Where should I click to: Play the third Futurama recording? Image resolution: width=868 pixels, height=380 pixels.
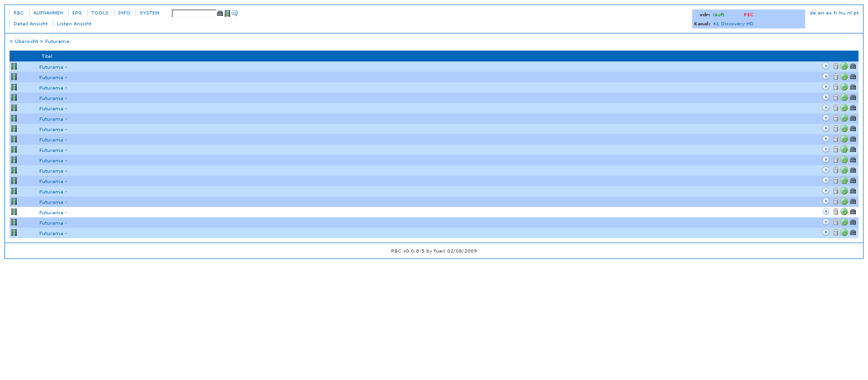826,87
